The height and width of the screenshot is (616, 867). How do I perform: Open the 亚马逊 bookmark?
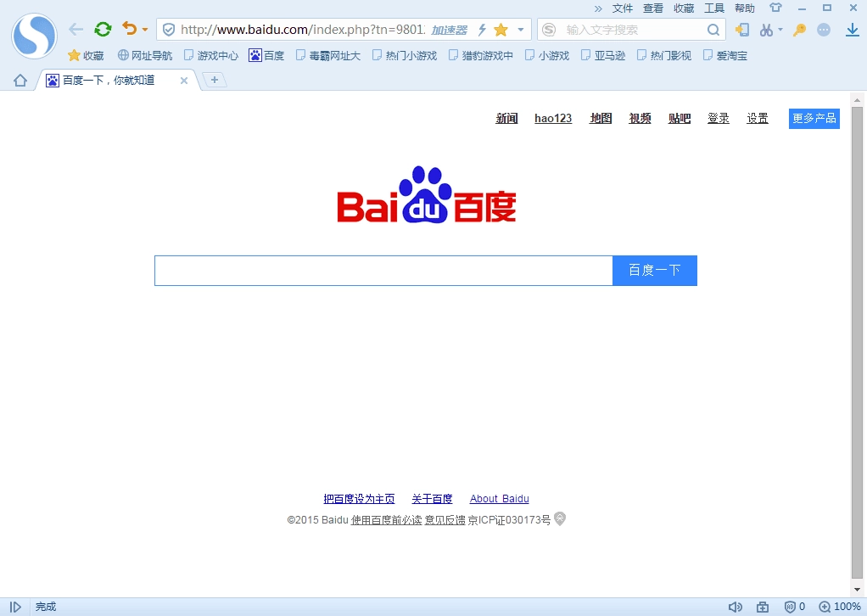point(603,55)
